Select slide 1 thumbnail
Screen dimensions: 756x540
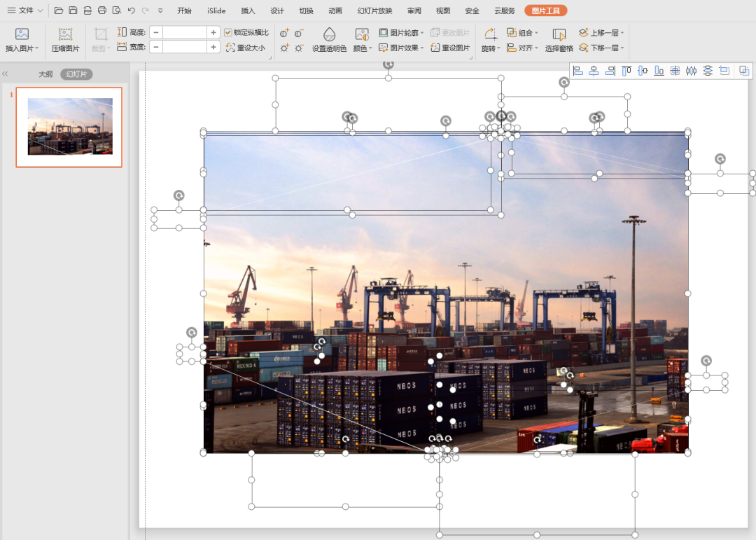(69, 127)
